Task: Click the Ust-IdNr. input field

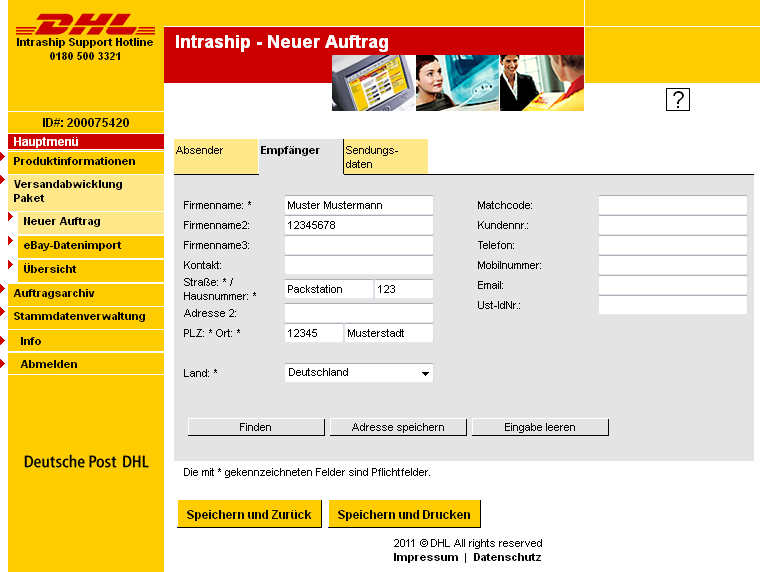Action: (x=673, y=305)
